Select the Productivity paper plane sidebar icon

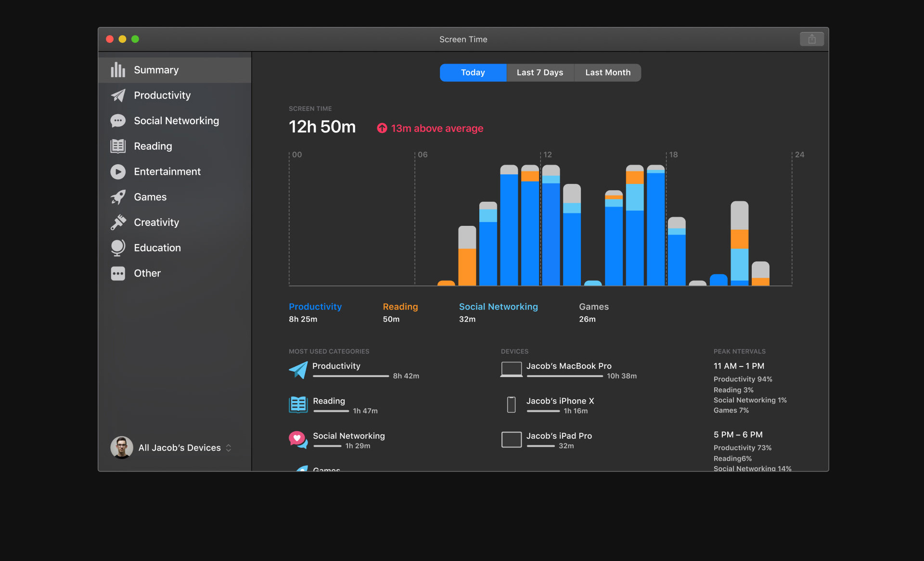pos(118,95)
